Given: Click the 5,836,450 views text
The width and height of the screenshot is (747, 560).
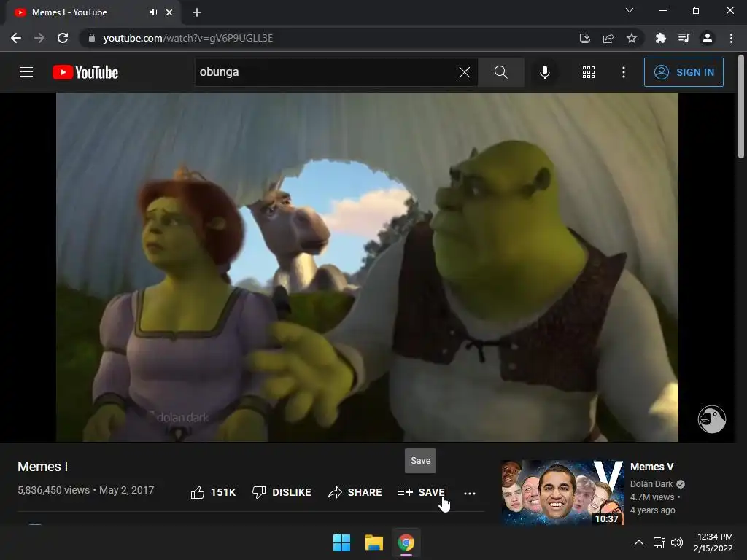Looking at the screenshot, I should (x=53, y=490).
